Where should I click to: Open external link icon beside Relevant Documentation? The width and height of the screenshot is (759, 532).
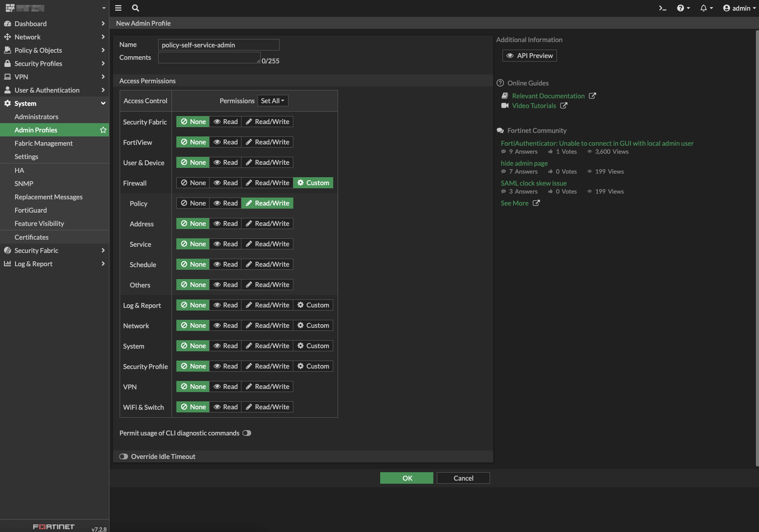pos(592,96)
